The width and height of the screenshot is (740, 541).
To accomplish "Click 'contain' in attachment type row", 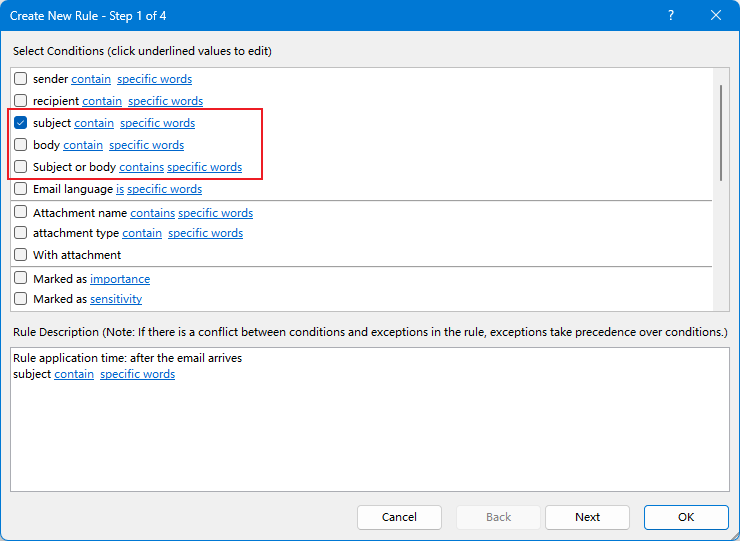I will click(142, 233).
